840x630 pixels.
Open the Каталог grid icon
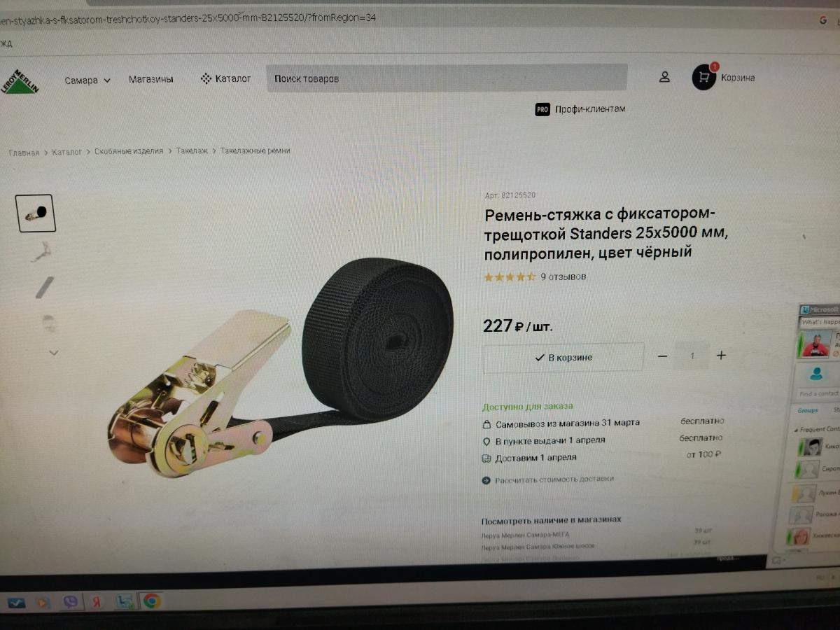[206, 78]
